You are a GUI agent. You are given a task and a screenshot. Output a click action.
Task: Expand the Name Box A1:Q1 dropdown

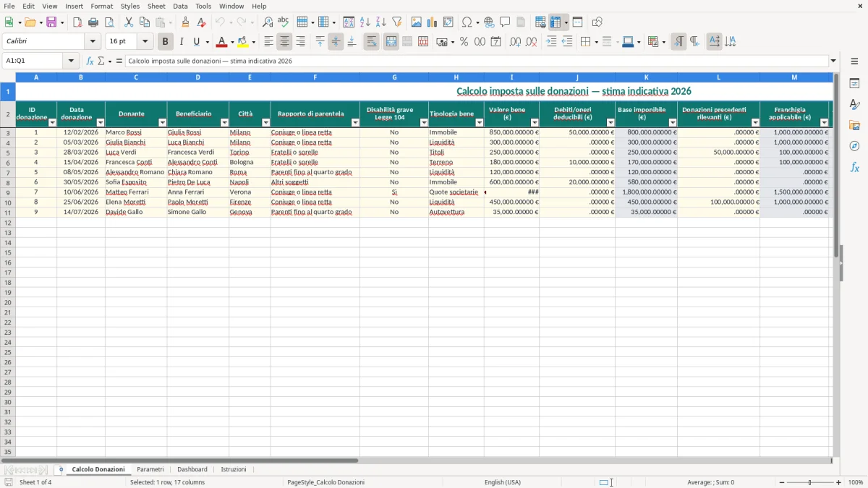(x=71, y=61)
